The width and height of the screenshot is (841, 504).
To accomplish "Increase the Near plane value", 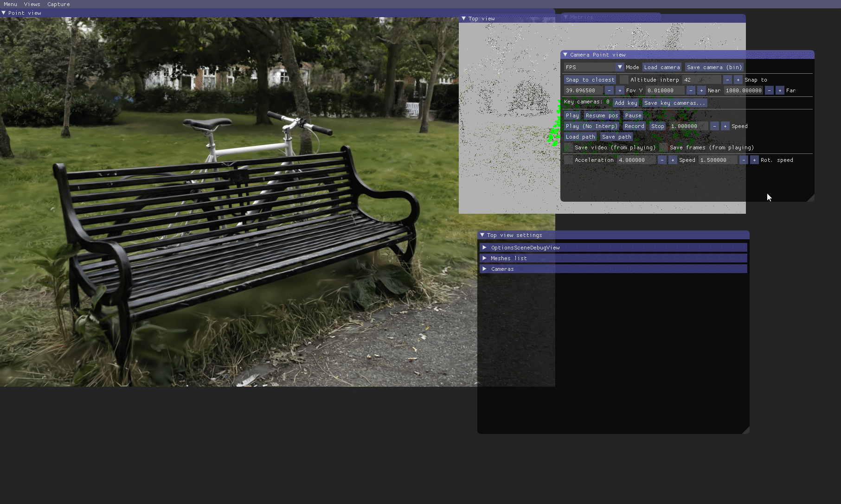I will point(701,90).
